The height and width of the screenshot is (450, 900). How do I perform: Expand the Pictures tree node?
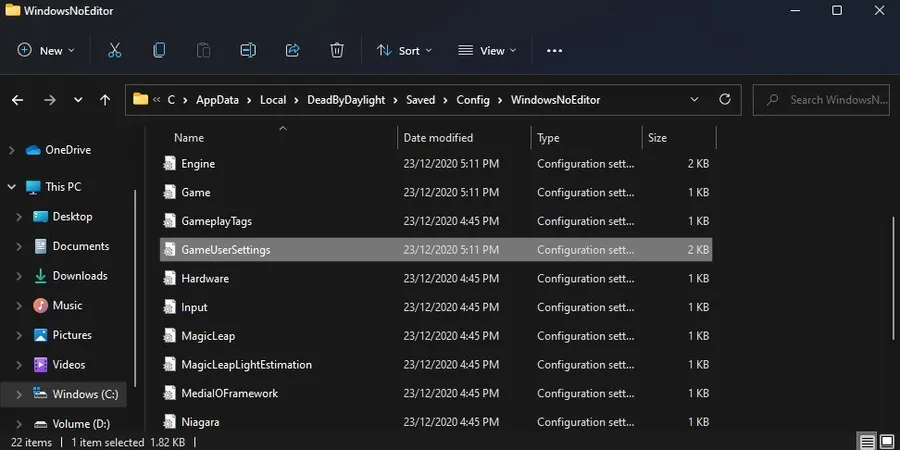click(19, 335)
